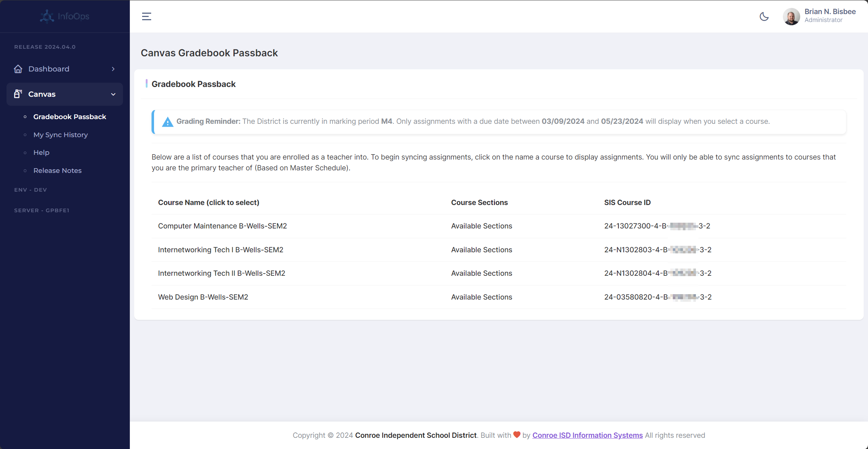
Task: Switch to dark mode with the moon icon
Action: pos(764,17)
